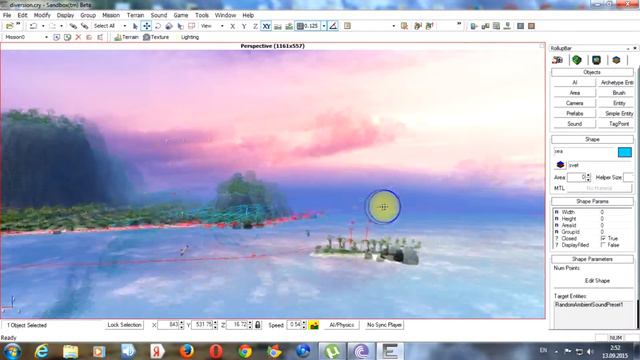Click the Undo arrow icon
The height and width of the screenshot is (360, 640).
pyautogui.click(x=33, y=26)
